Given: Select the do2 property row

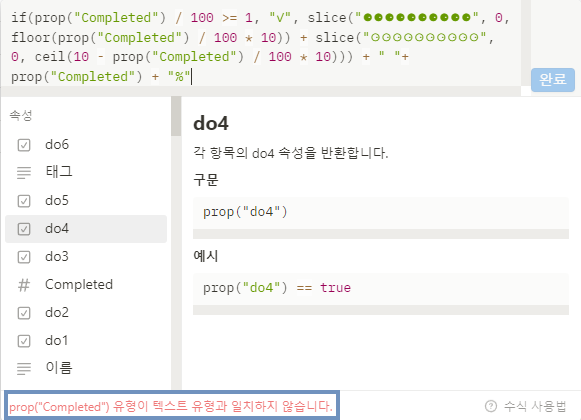Looking at the screenshot, I should 86,312.
